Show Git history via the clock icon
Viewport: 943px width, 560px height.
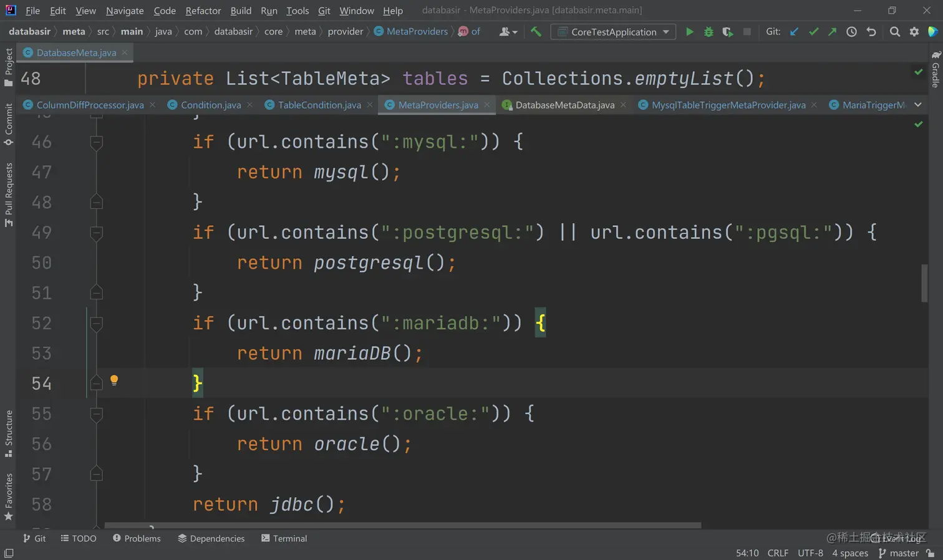(x=851, y=32)
